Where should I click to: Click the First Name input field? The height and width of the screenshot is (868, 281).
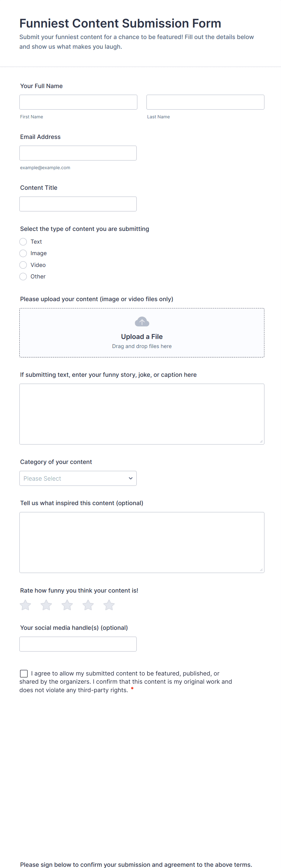[79, 102]
